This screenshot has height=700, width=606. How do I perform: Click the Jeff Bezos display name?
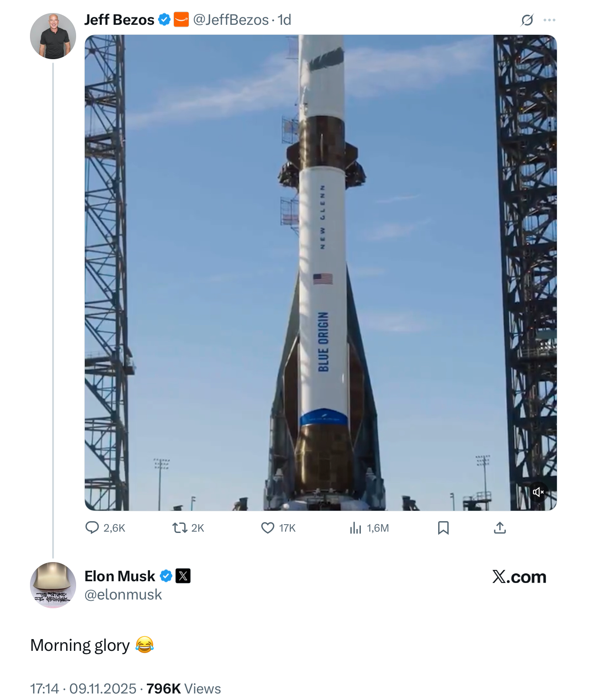pyautogui.click(x=119, y=20)
